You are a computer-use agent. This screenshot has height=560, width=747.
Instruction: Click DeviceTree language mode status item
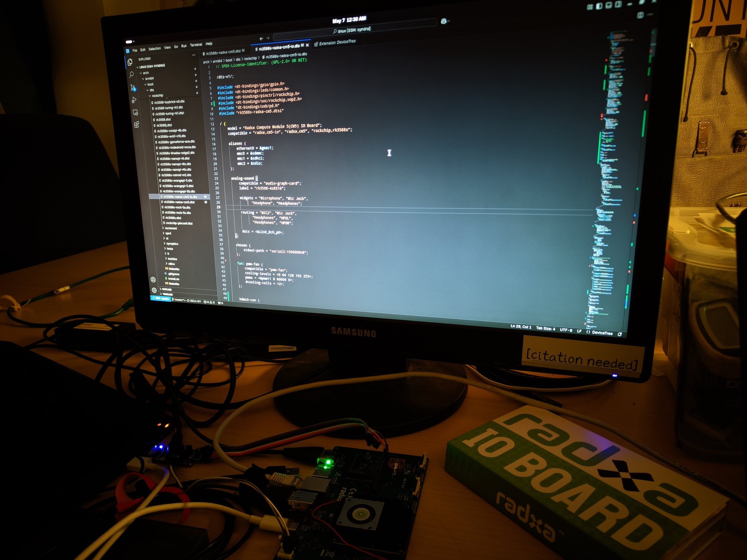[600, 332]
